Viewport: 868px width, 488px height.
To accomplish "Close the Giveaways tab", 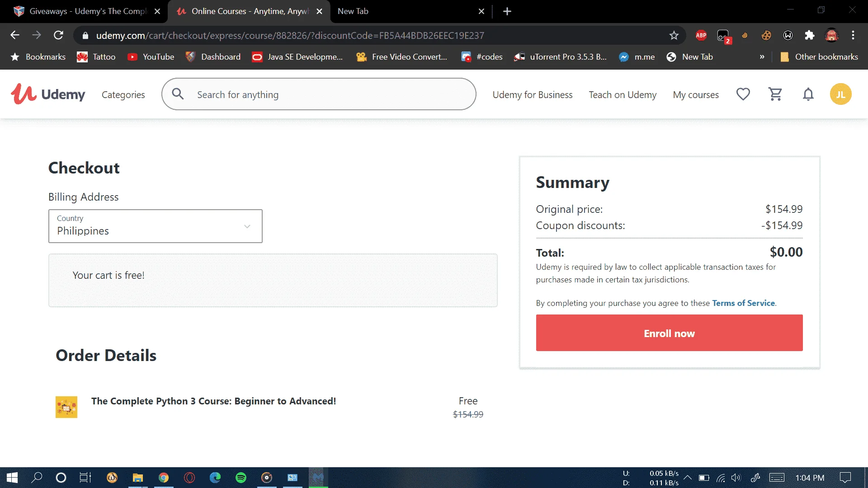I will pyautogui.click(x=157, y=11).
